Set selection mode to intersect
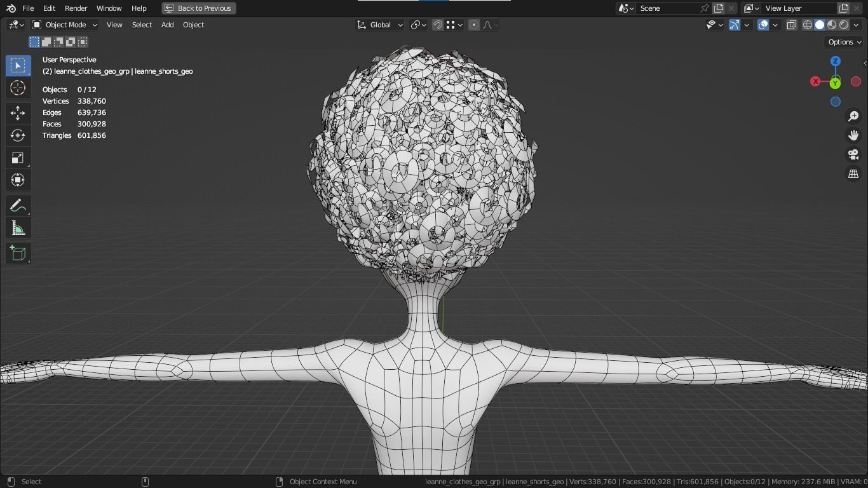Image resolution: width=868 pixels, height=488 pixels. coord(83,42)
